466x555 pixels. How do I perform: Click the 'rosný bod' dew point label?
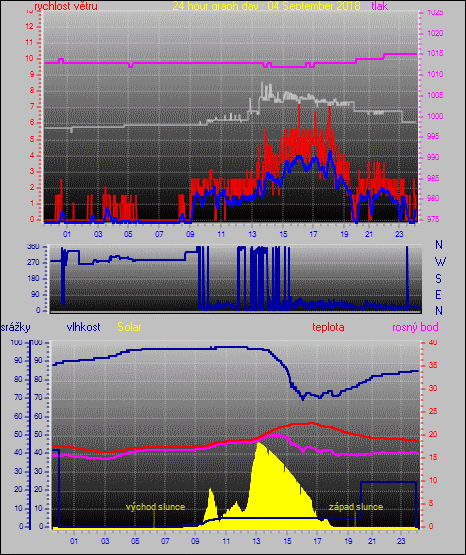click(x=415, y=327)
